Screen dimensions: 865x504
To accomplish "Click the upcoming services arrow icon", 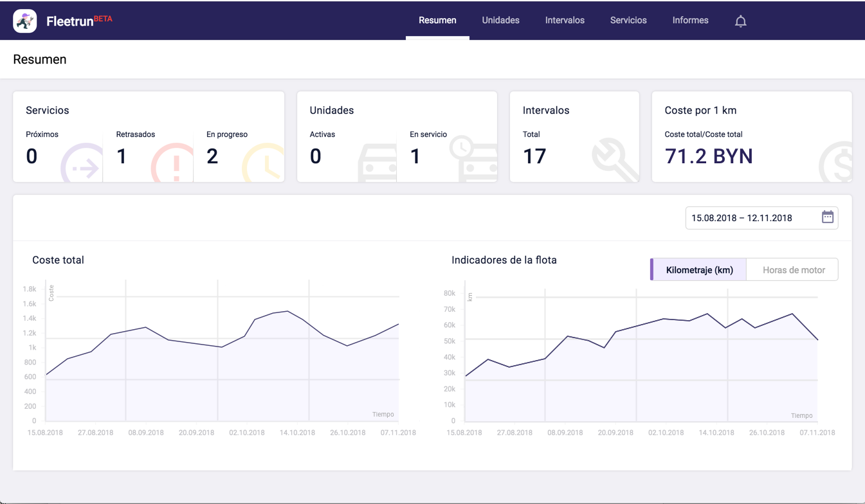I will coord(83,165).
